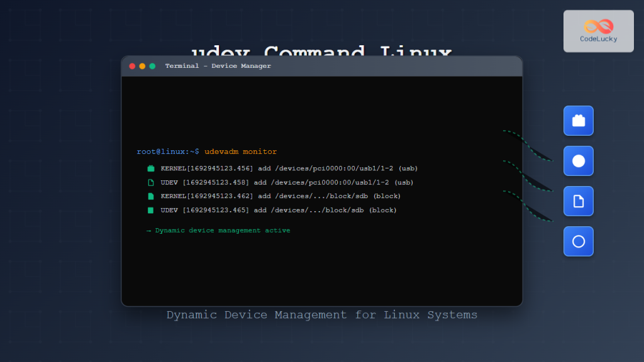Screen dimensions: 644x362
Task: Open the CodeLucky logo panel
Action: (598, 30)
